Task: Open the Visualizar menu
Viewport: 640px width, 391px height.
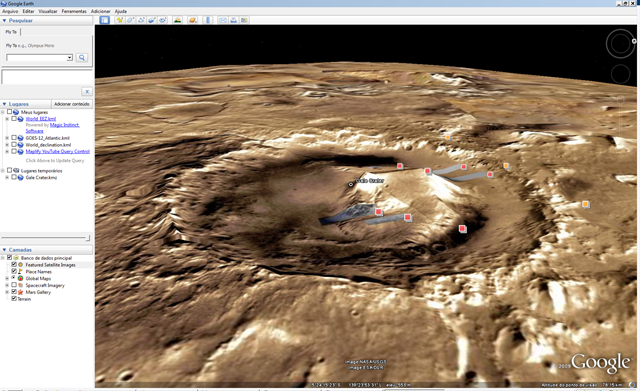Action: click(x=47, y=11)
